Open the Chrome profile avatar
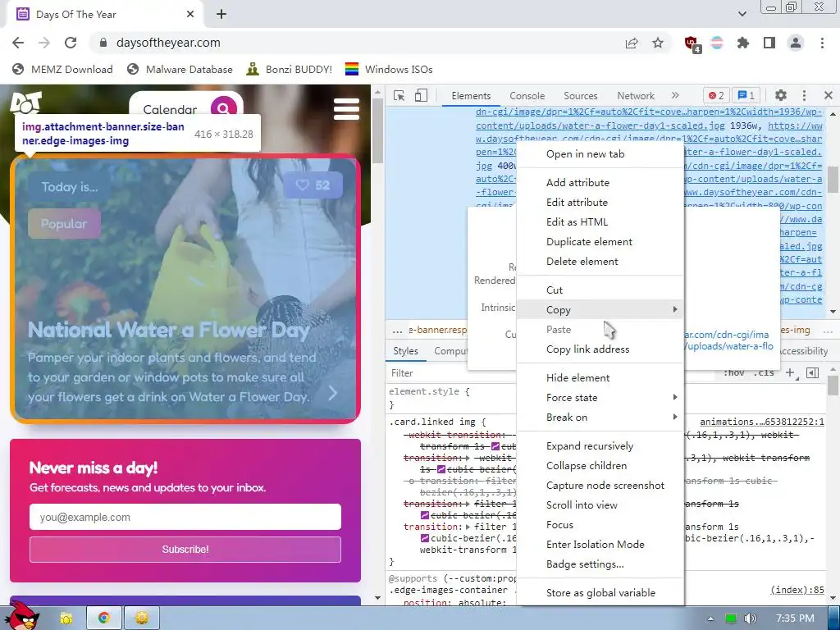Viewport: 840px width, 630px height. click(796, 43)
